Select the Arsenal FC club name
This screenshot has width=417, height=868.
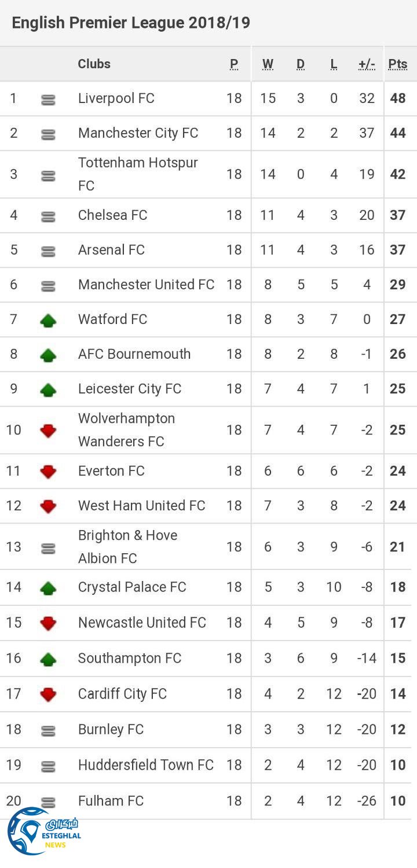(x=111, y=250)
